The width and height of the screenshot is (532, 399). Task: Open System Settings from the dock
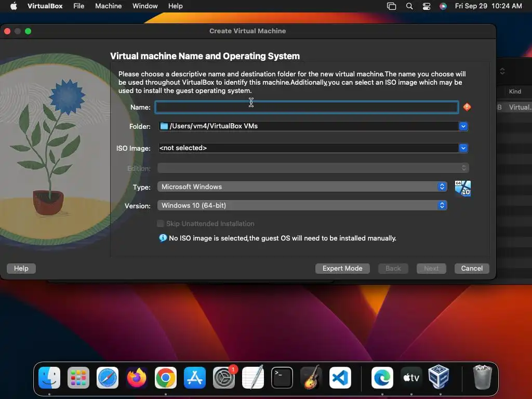tap(224, 377)
